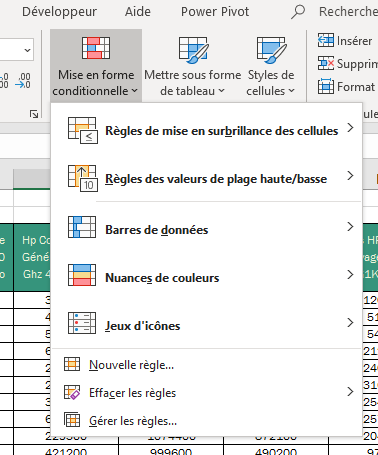
Task: Click the Supprimer cells button
Action: coord(348,64)
